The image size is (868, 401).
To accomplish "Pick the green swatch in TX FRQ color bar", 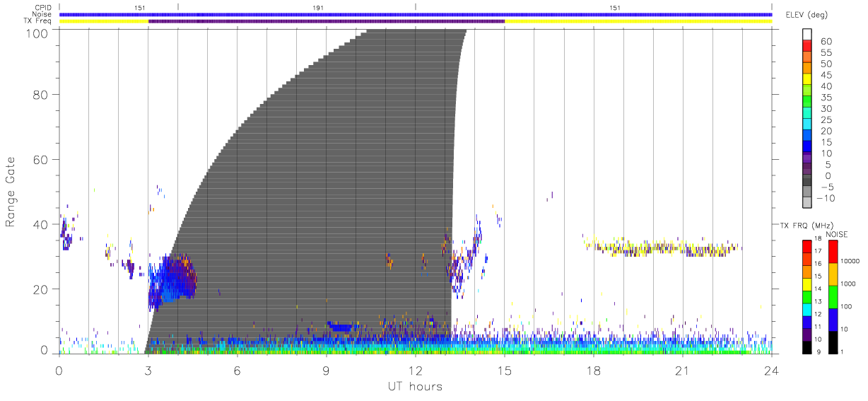I will pyautogui.click(x=807, y=297).
